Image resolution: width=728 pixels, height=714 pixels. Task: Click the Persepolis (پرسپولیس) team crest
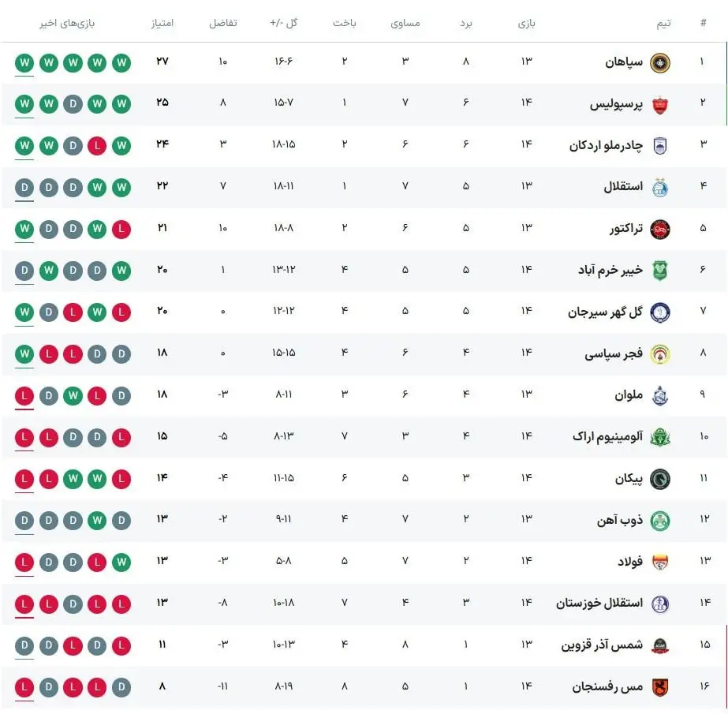click(x=659, y=103)
